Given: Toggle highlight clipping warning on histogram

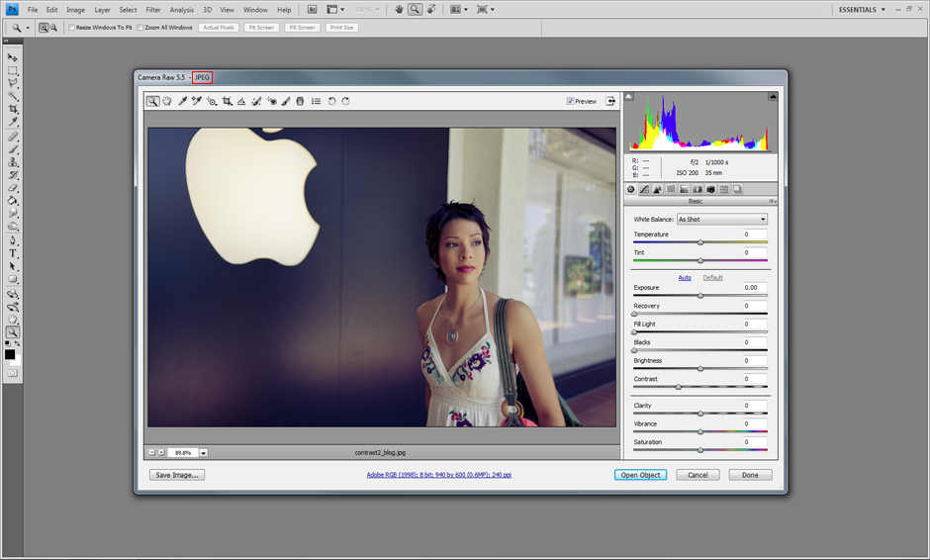Looking at the screenshot, I should tap(773, 96).
